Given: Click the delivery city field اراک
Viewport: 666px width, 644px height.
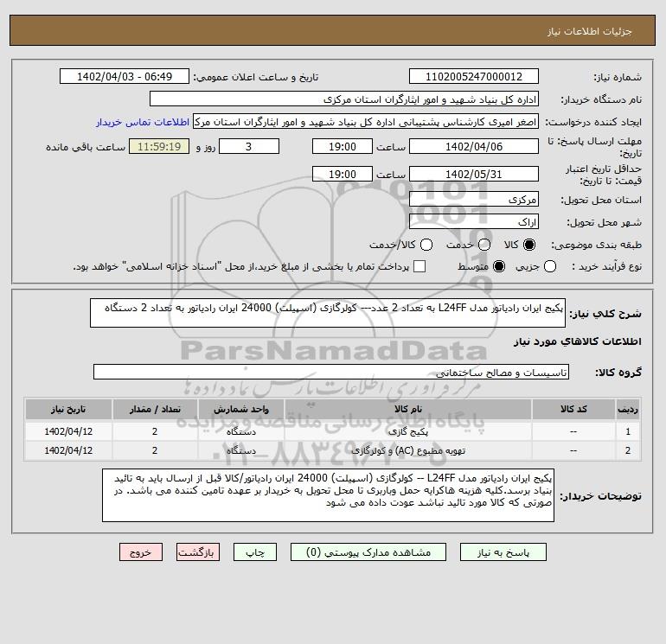Looking at the screenshot, I should pyautogui.click(x=474, y=221).
